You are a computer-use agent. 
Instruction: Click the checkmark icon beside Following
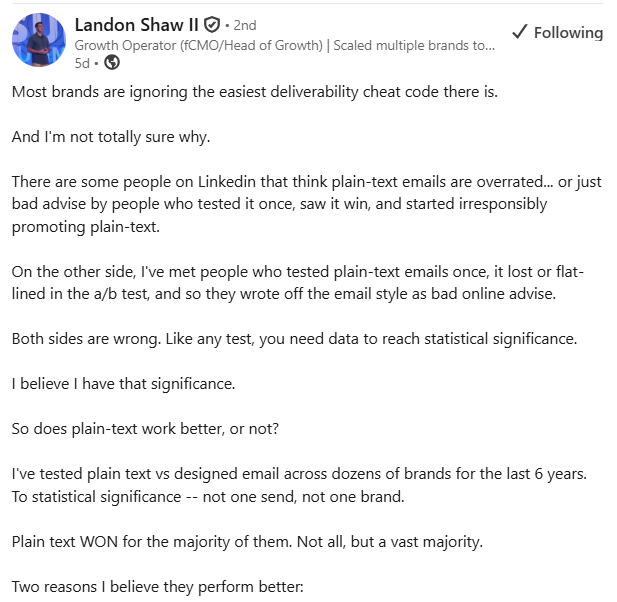coord(519,32)
